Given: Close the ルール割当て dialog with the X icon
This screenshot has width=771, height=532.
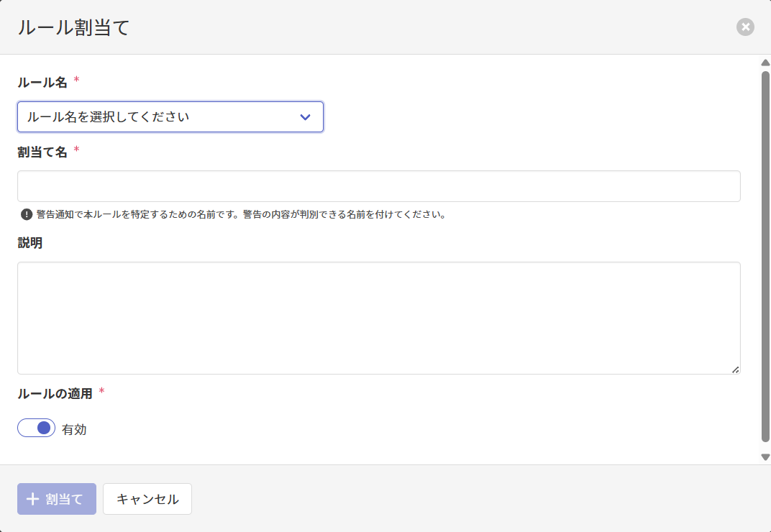Looking at the screenshot, I should pos(745,27).
